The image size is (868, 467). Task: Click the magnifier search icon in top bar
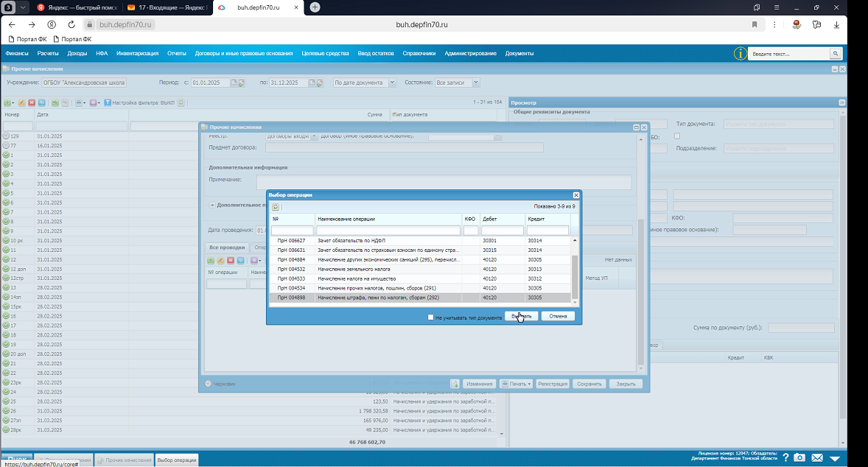[835, 54]
